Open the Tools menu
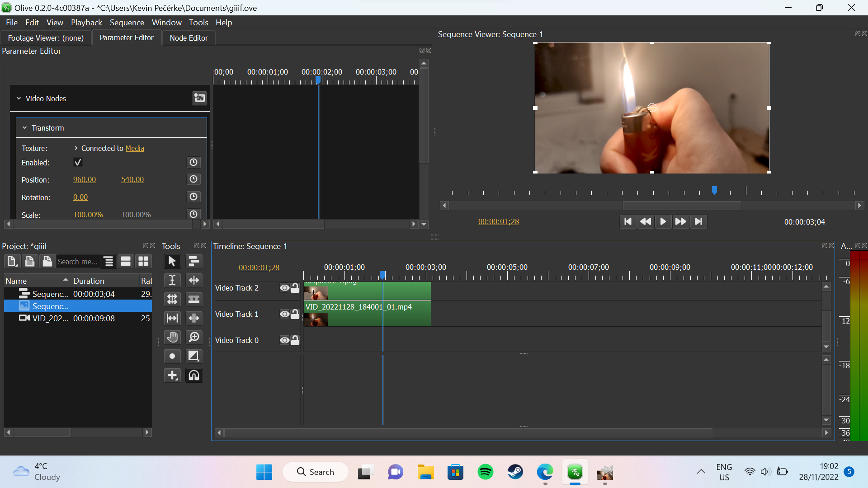This screenshot has height=488, width=868. 198,23
